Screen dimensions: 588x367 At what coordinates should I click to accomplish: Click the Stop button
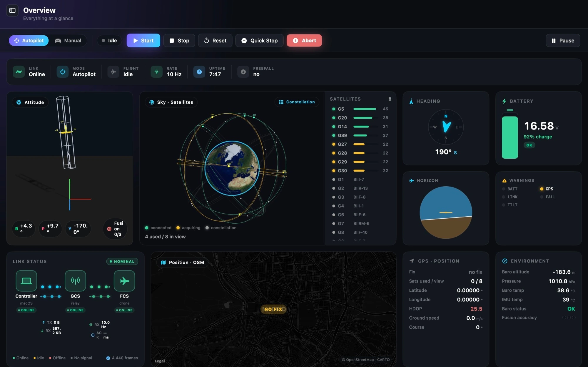[179, 41]
